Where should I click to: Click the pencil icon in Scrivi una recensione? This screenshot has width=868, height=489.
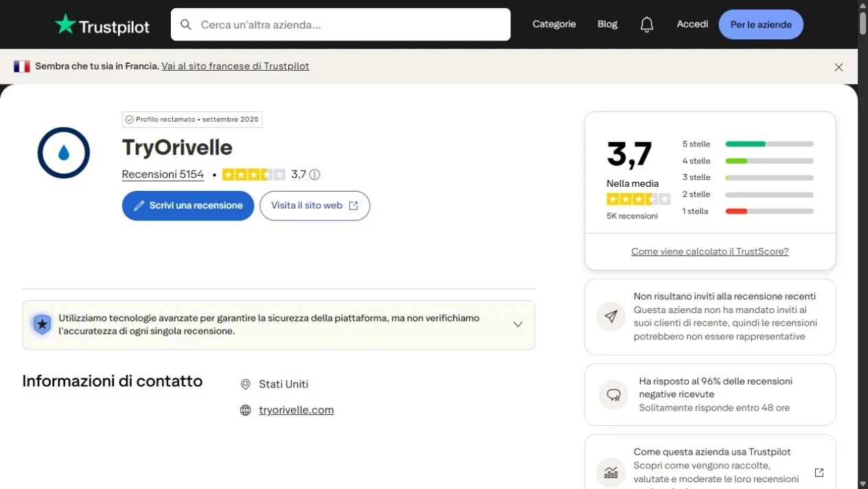pos(139,205)
